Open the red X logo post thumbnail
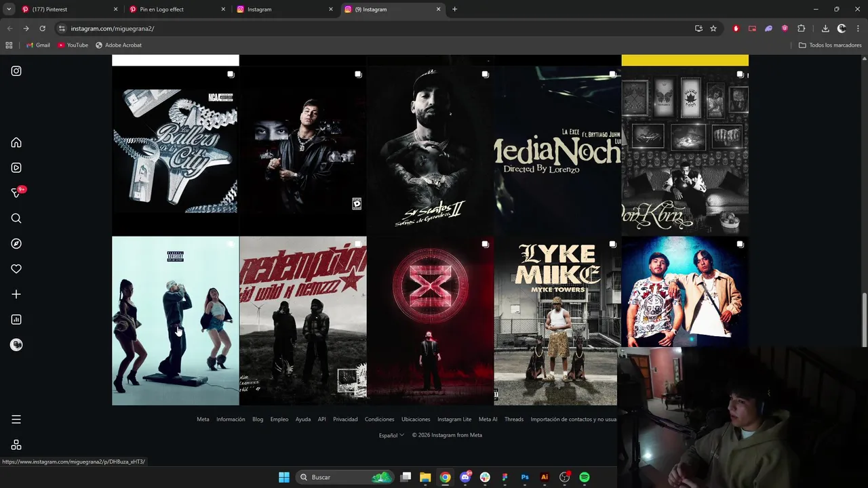 pos(430,321)
